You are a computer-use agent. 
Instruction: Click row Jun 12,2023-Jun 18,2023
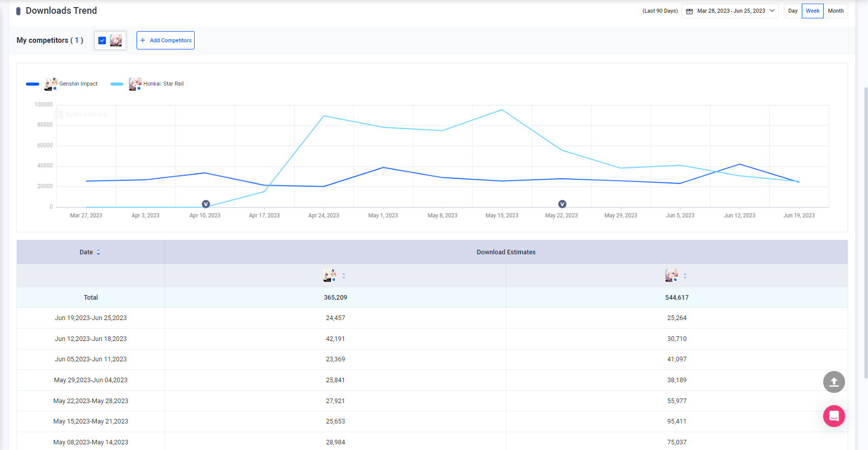pos(432,339)
